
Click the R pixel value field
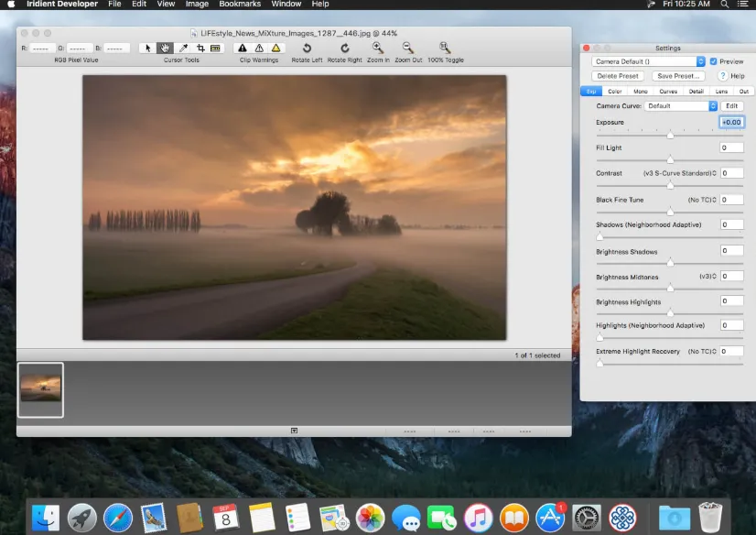(x=41, y=49)
